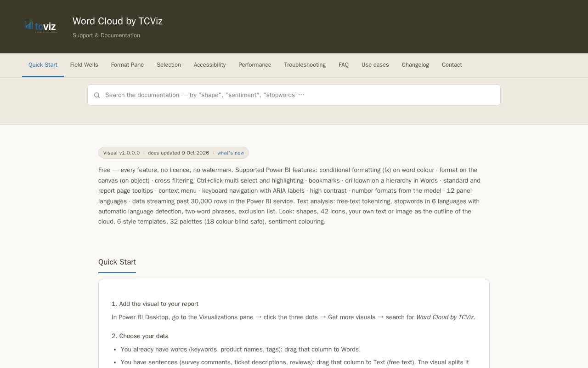
Task: Click the "You have sentences" bullet
Action: click(x=295, y=362)
